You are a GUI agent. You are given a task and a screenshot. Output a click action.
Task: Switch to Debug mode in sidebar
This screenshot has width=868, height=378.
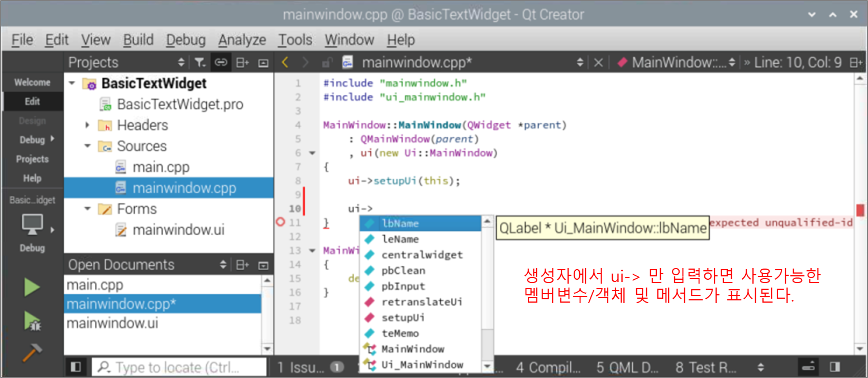(x=32, y=140)
